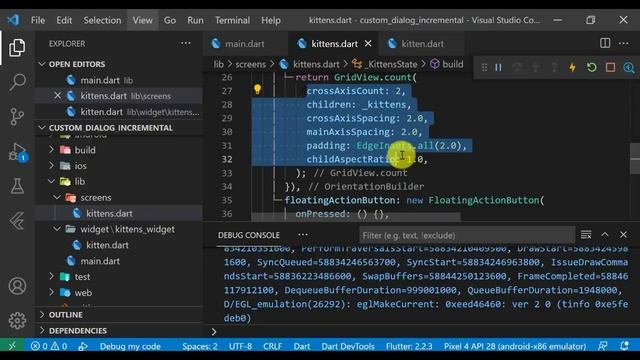640x360 pixels.
Task: Open main.dart in the lib folder
Action: tap(100, 261)
